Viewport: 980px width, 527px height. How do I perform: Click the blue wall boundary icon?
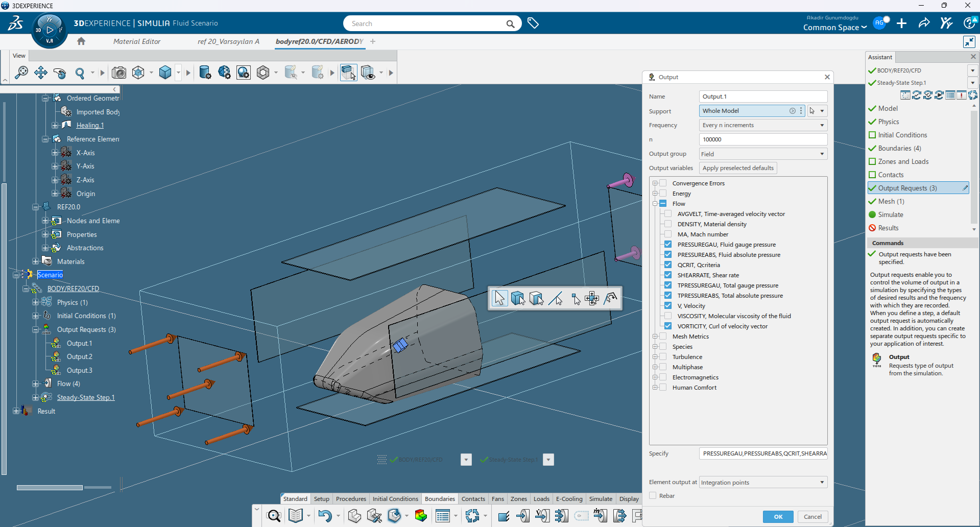504,516
